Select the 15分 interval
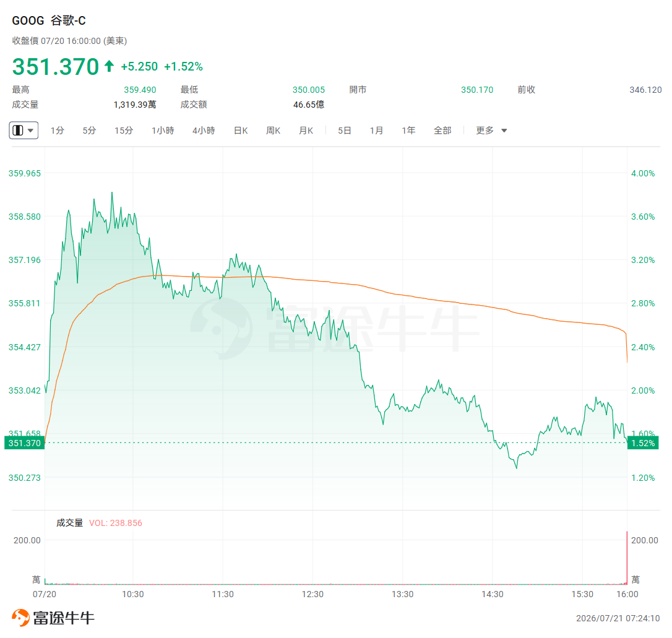672x638 pixels. click(123, 130)
